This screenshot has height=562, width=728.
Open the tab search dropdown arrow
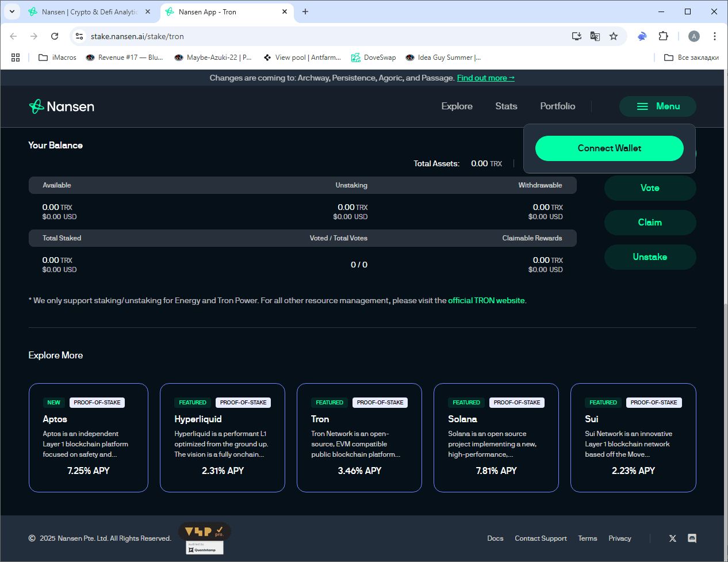point(12,12)
